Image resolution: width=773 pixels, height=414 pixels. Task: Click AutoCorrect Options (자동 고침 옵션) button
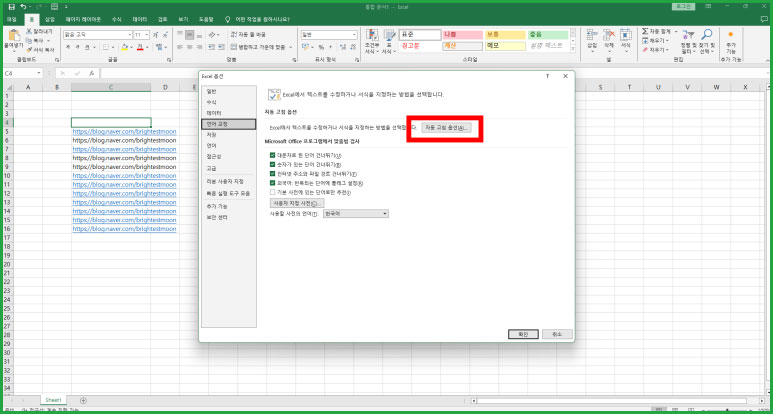447,128
